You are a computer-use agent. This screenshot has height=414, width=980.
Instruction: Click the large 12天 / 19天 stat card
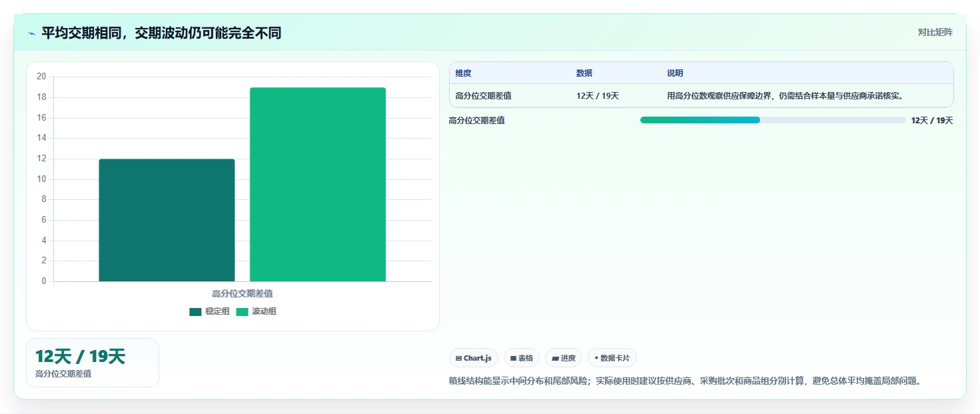click(93, 363)
